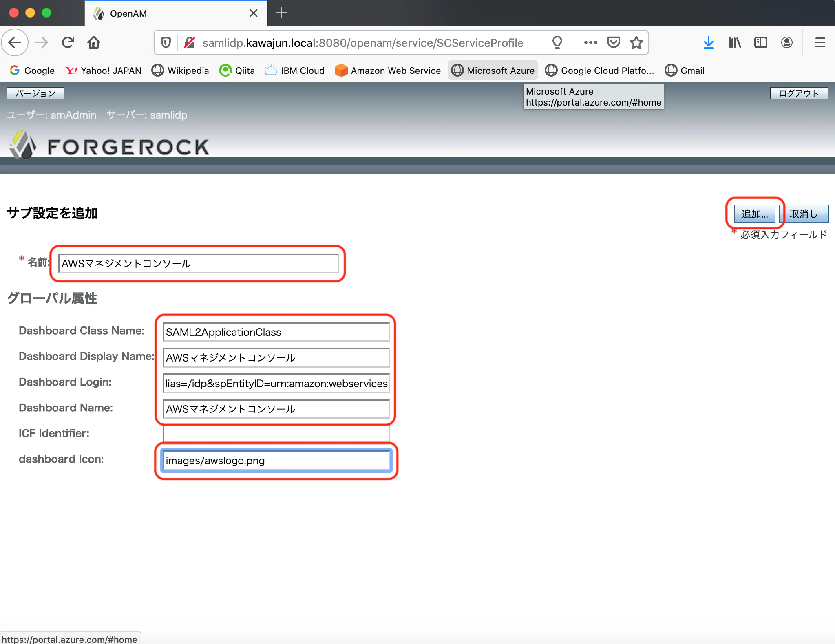This screenshot has width=835, height=644.
Task: Click the insecure connection lock icon
Action: click(x=189, y=42)
